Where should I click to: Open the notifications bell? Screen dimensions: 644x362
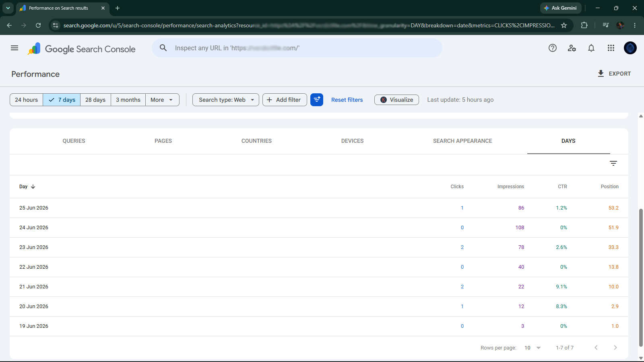(x=591, y=48)
